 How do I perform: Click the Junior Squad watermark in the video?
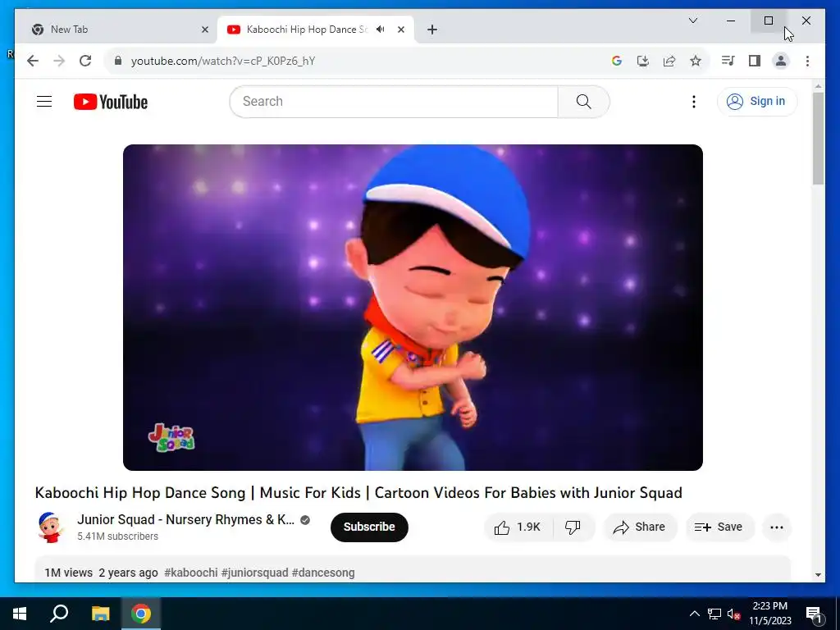tap(171, 438)
